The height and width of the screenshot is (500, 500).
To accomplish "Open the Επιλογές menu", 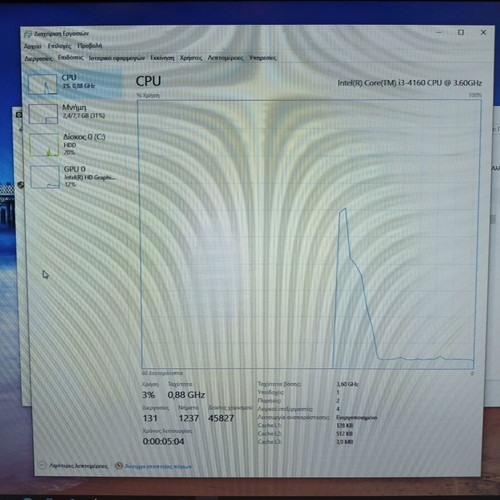I will (59, 46).
